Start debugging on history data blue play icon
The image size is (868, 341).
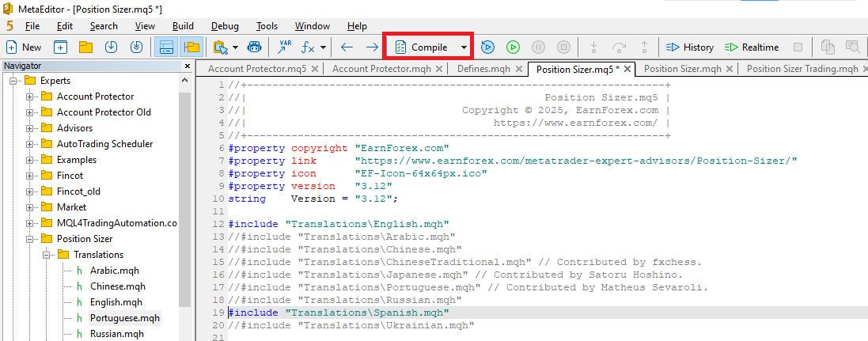[487, 47]
